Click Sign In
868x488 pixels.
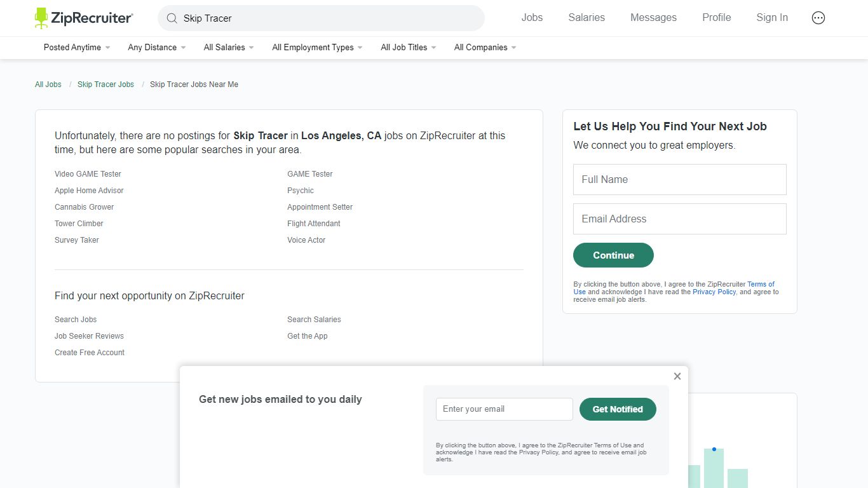(x=772, y=18)
